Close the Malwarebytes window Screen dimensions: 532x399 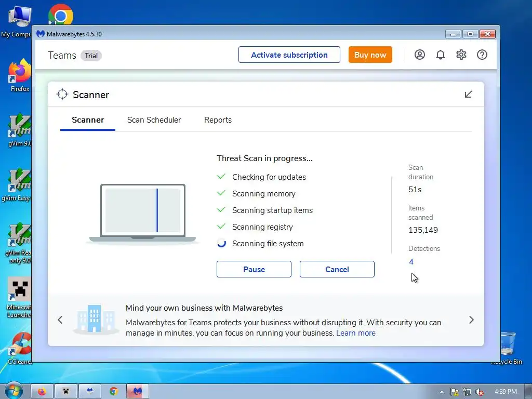click(x=487, y=34)
